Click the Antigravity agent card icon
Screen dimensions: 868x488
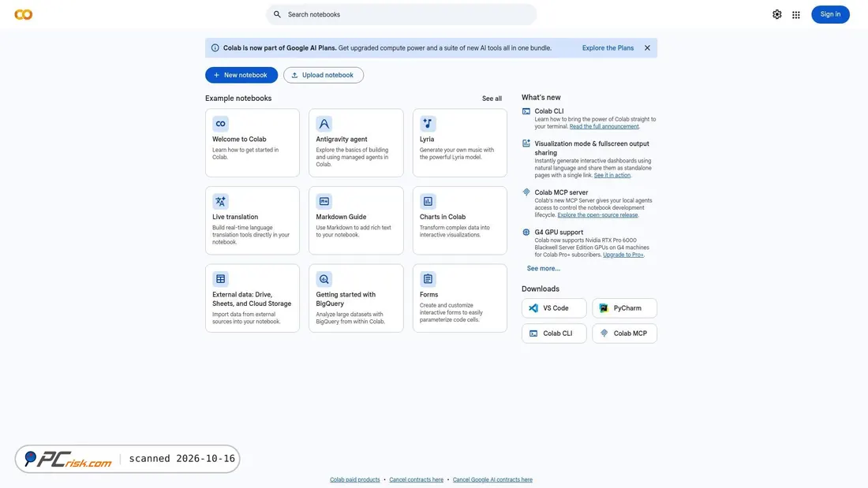(324, 124)
